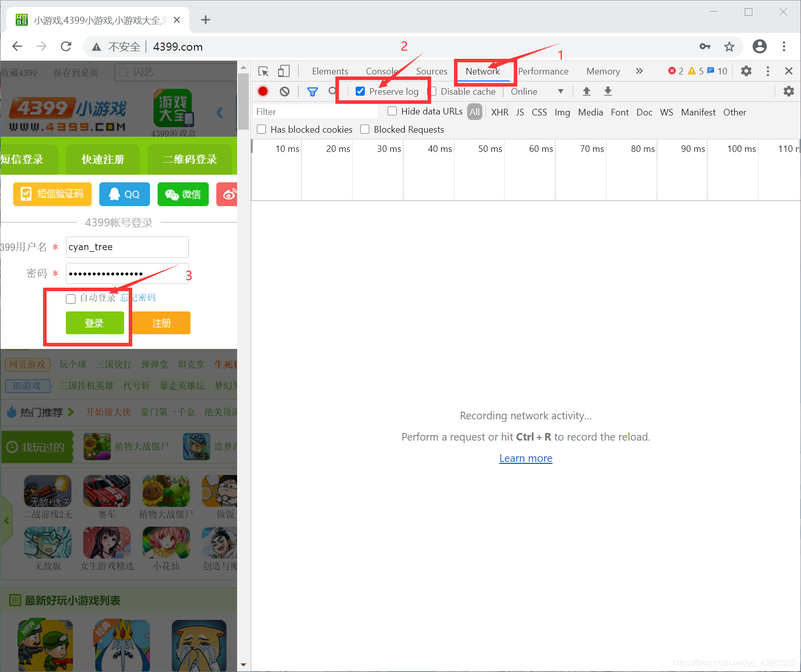801x672 pixels.
Task: Click the not-secure warning triangle icon
Action: point(96,47)
